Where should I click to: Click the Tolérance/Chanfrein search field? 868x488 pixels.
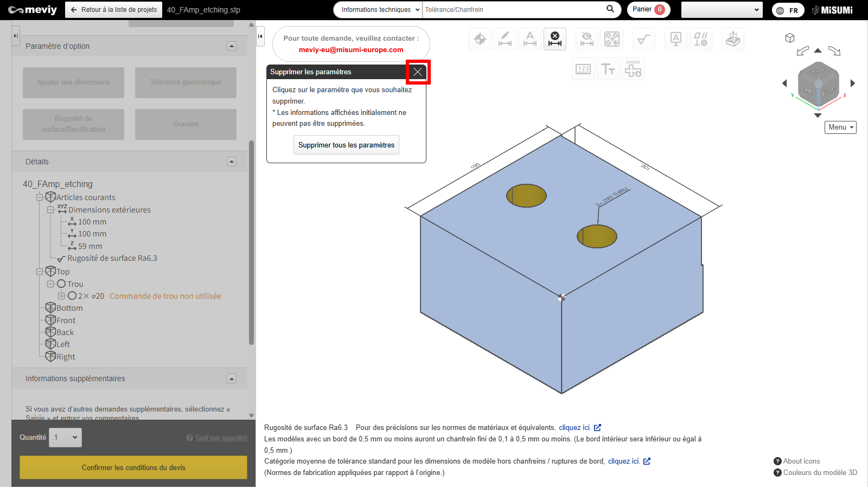click(513, 10)
